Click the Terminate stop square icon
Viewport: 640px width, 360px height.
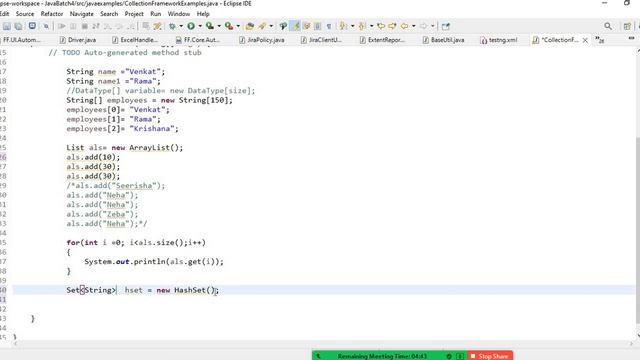pos(84,26)
